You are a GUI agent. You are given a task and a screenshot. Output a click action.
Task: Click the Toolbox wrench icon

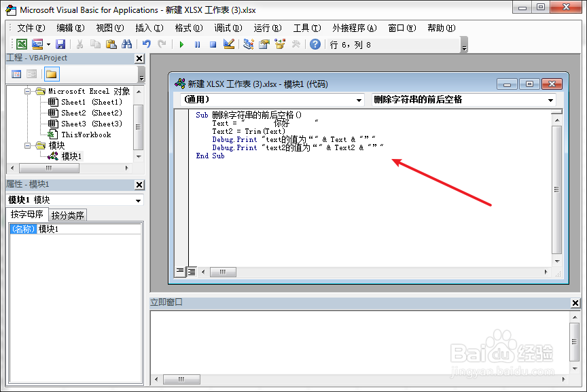coord(296,44)
